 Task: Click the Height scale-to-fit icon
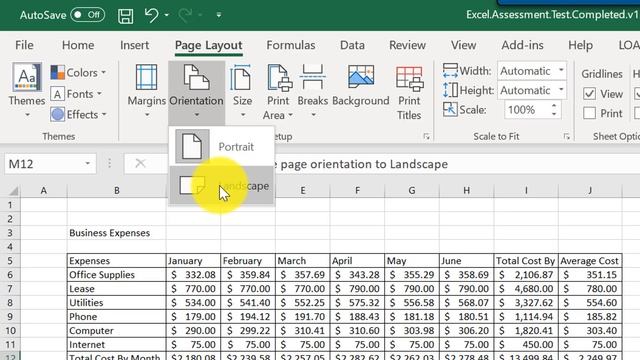click(x=450, y=90)
